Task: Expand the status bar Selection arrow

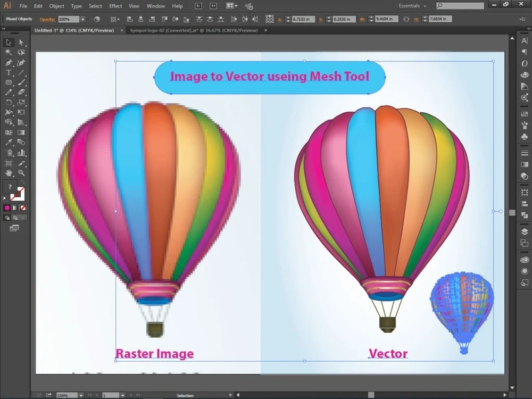Action: 230,395
